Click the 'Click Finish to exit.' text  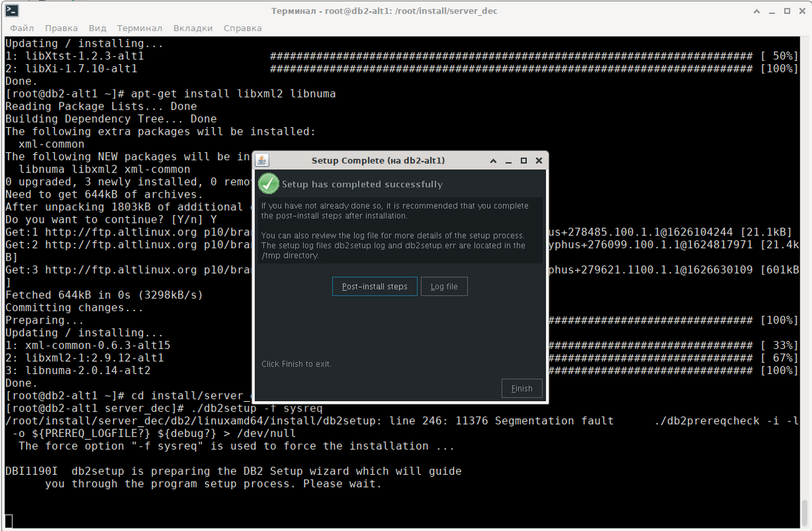(x=296, y=364)
